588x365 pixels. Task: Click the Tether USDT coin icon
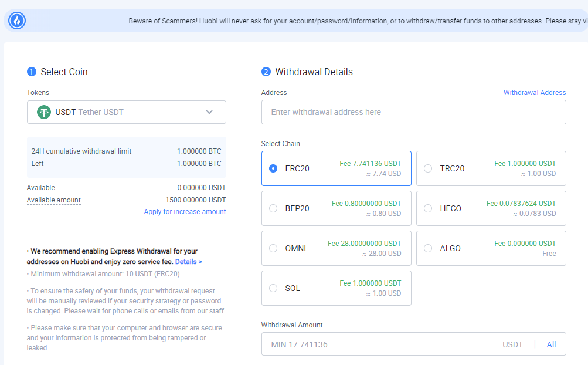click(x=44, y=112)
